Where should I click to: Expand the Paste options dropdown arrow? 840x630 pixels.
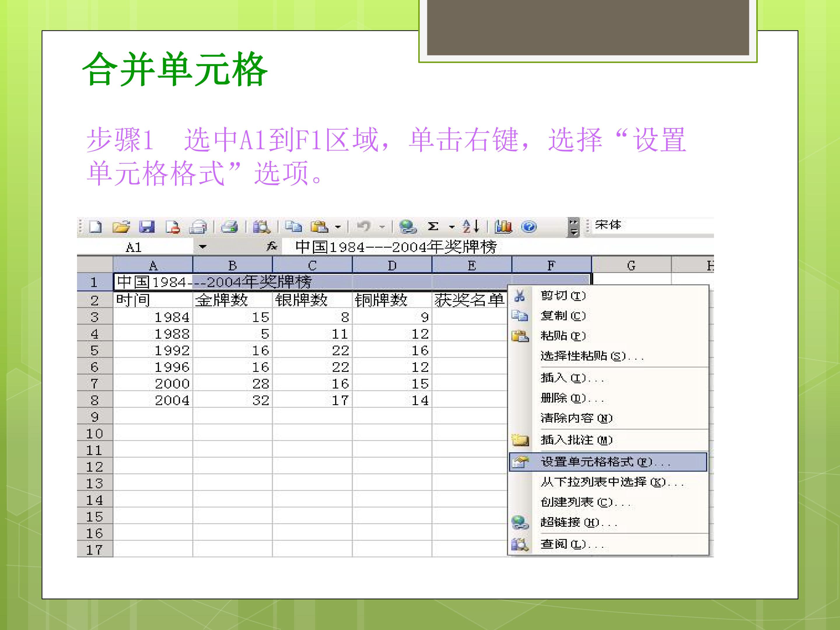tap(337, 227)
